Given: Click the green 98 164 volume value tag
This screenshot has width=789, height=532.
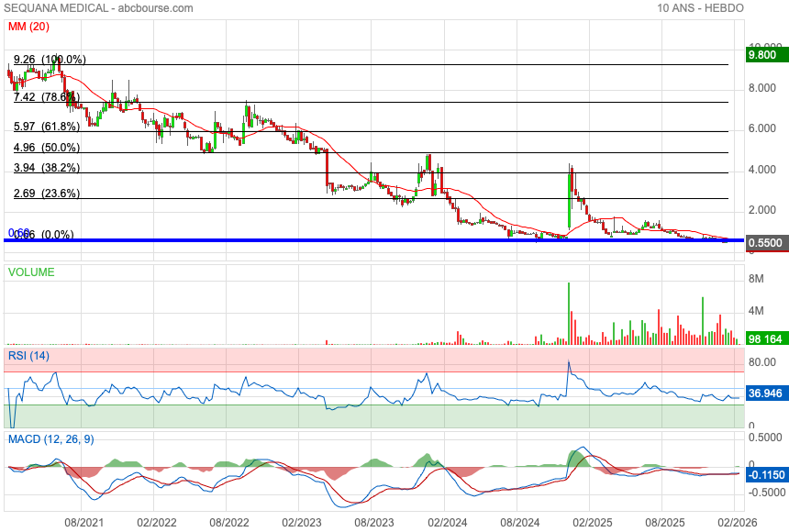Looking at the screenshot, I should pyautogui.click(x=764, y=338).
